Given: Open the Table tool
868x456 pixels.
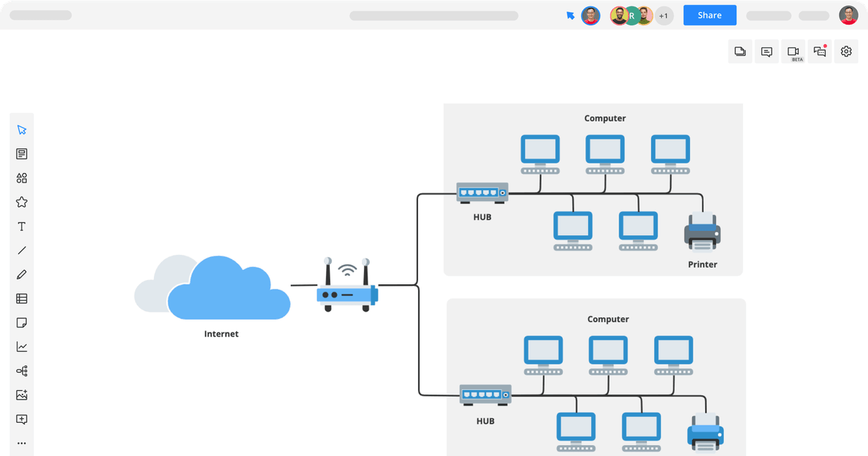Looking at the screenshot, I should coord(22,298).
